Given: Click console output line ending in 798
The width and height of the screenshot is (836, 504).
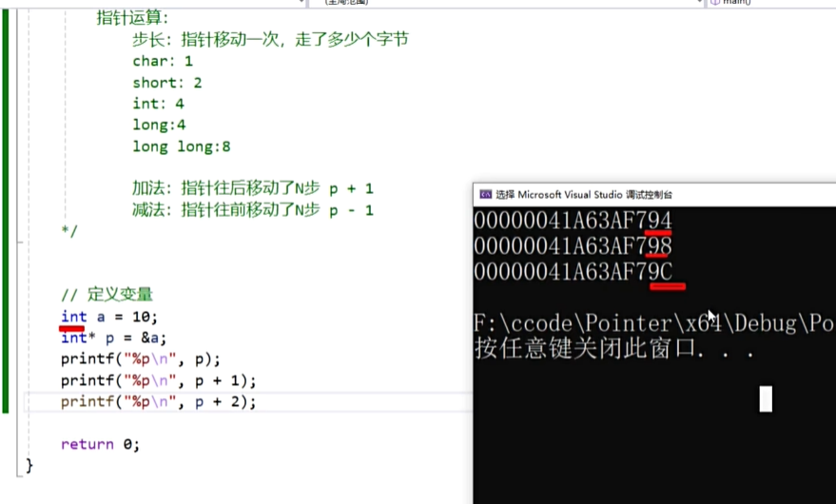Looking at the screenshot, I should (573, 246).
